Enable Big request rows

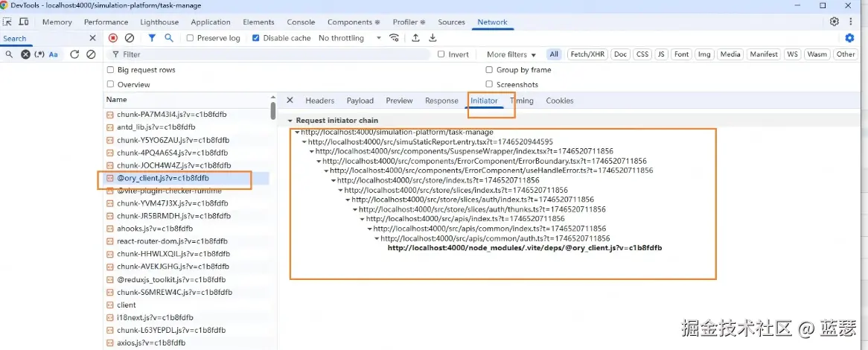pyautogui.click(x=111, y=70)
